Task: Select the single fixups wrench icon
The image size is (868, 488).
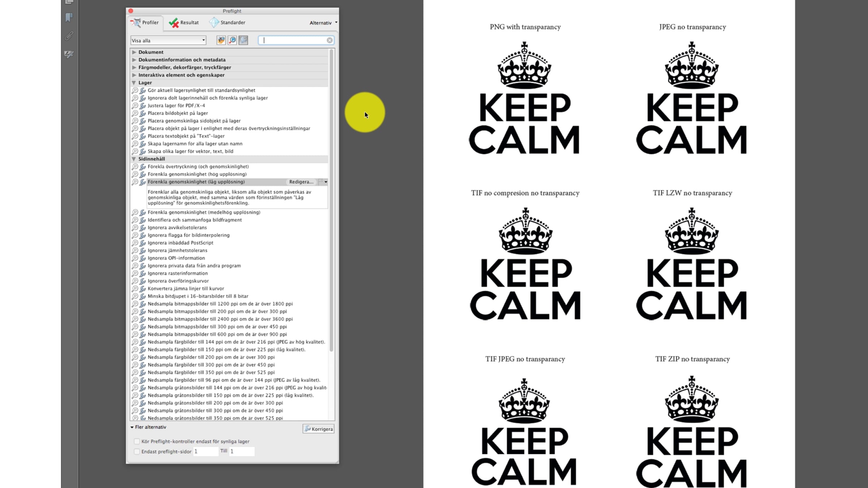Action: pyautogui.click(x=243, y=40)
